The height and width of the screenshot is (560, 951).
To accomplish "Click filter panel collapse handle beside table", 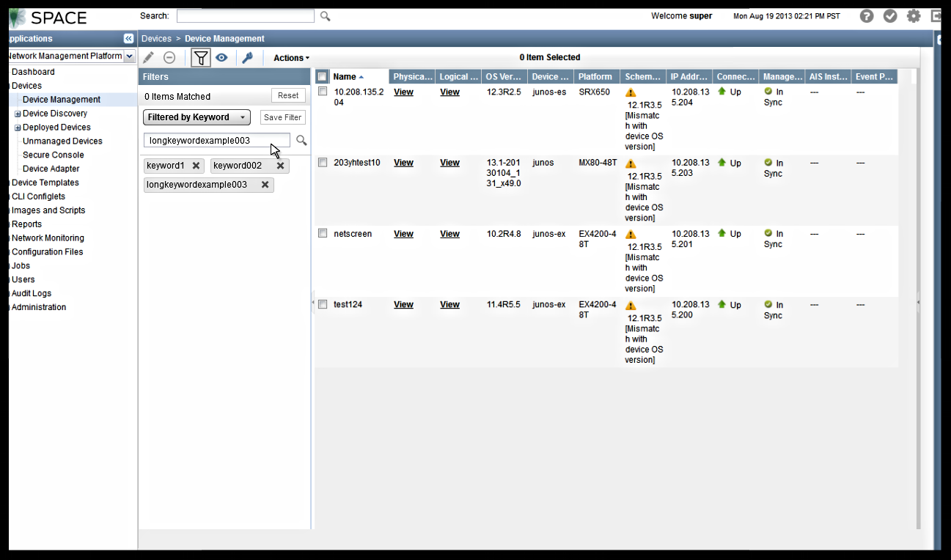I will click(x=313, y=302).
